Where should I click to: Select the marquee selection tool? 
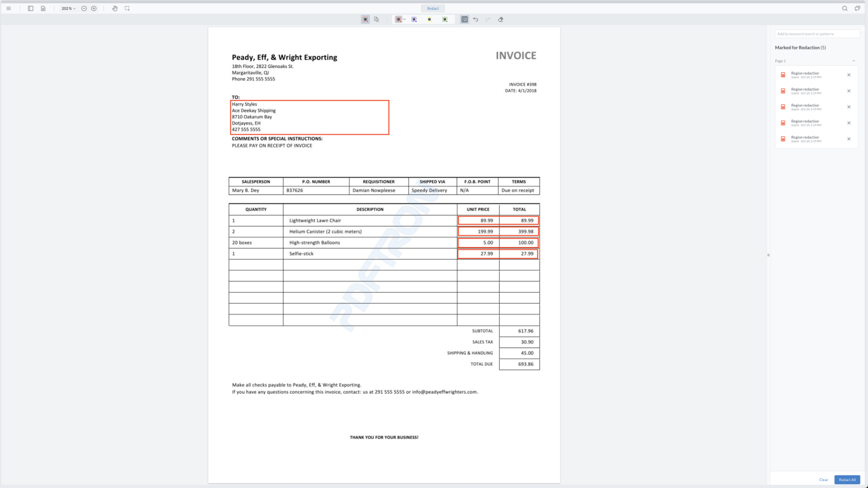127,8
